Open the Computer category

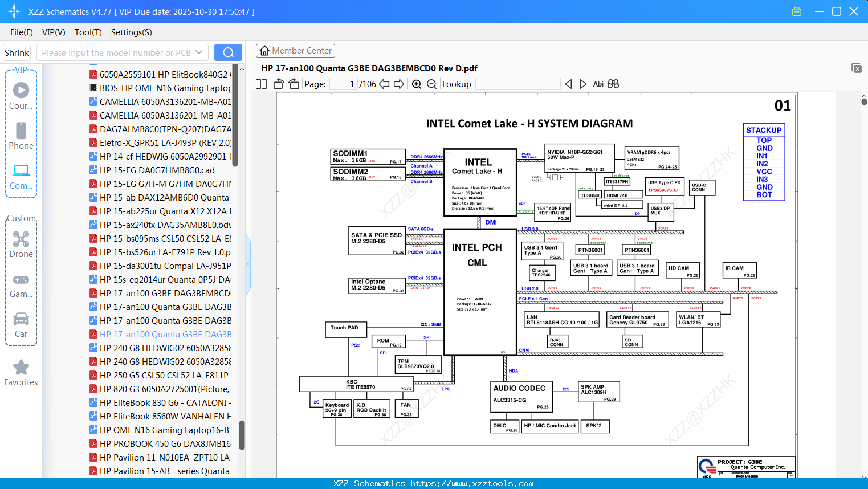21,176
